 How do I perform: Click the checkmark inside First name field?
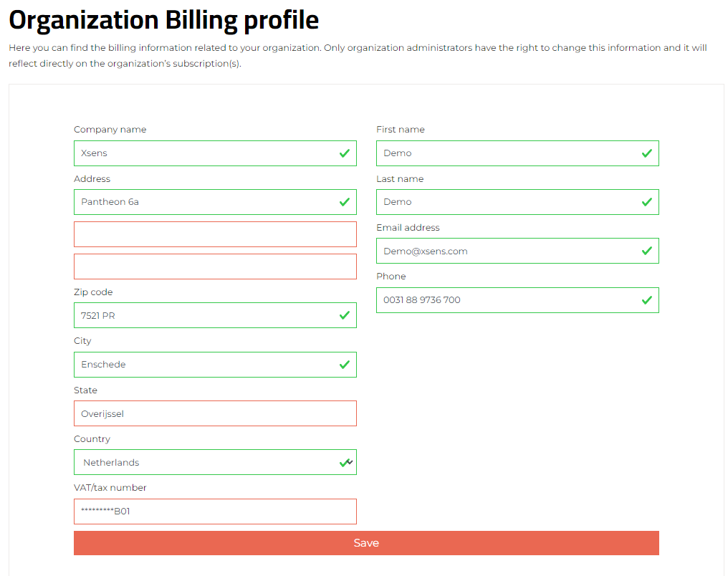click(x=647, y=153)
